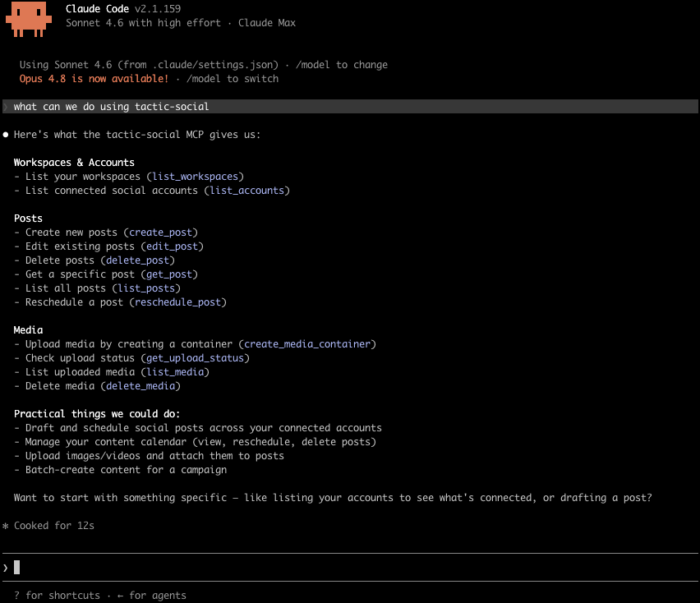Click 'Upload media by creating a container' text
Viewport: 700px width, 603px height.
tap(128, 344)
